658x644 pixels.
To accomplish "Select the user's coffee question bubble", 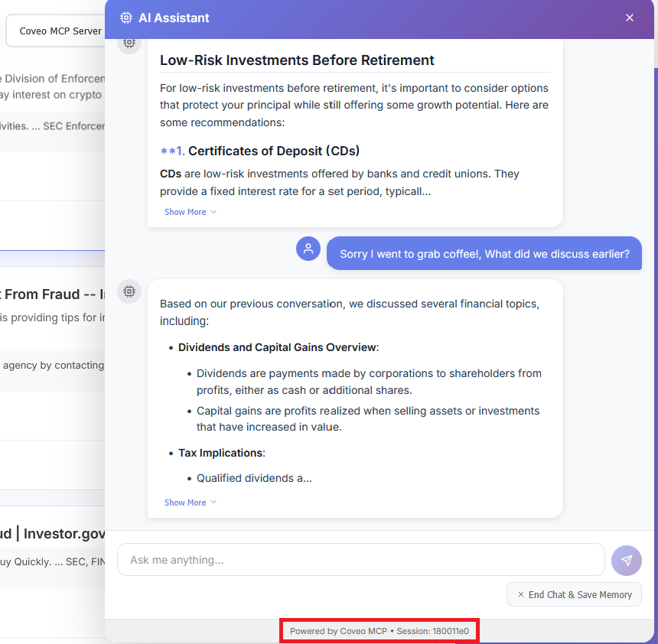I will click(484, 253).
